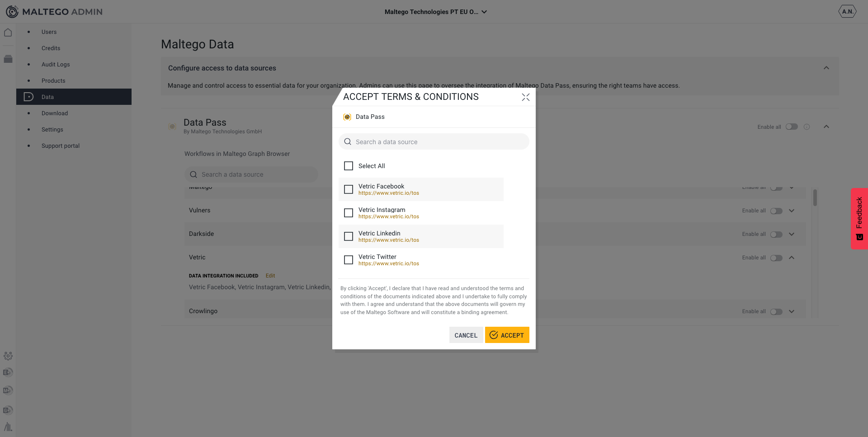Toggle Enable all for Crowlingo
This screenshot has width=868, height=437.
pyautogui.click(x=776, y=312)
